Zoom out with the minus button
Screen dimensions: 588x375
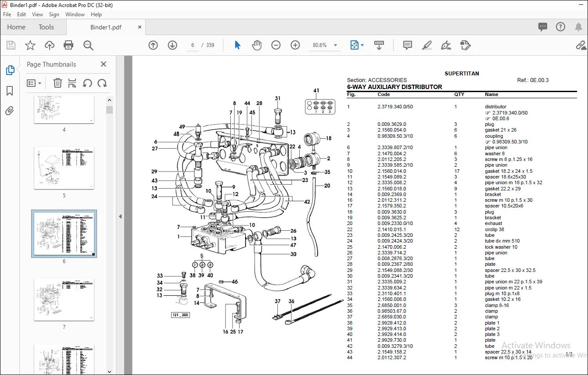(x=276, y=45)
